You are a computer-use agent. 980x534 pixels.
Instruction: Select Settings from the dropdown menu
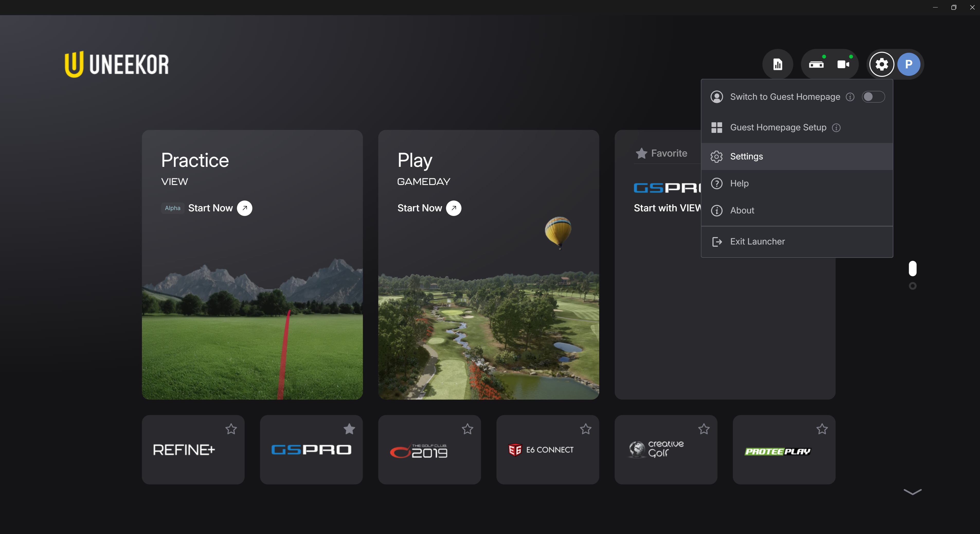pos(797,156)
